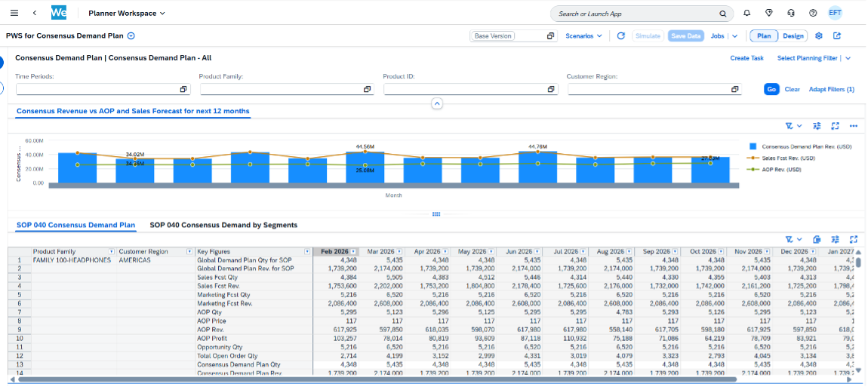
Task: Click the copy icon in table toolbar
Action: point(817,239)
